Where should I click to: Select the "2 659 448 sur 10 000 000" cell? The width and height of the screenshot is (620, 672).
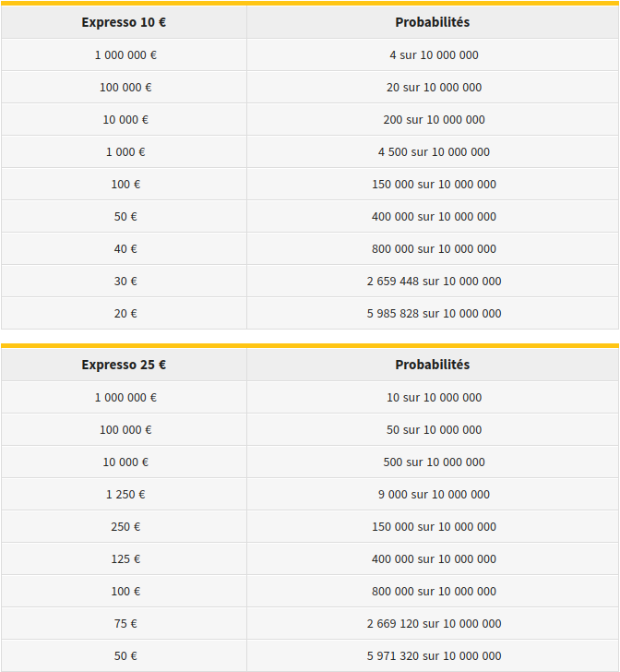click(x=434, y=282)
